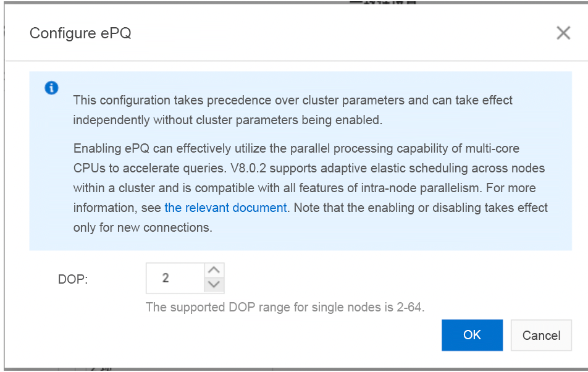The image size is (588, 372).
Task: Increase DOP value with up arrow
Action: click(214, 270)
